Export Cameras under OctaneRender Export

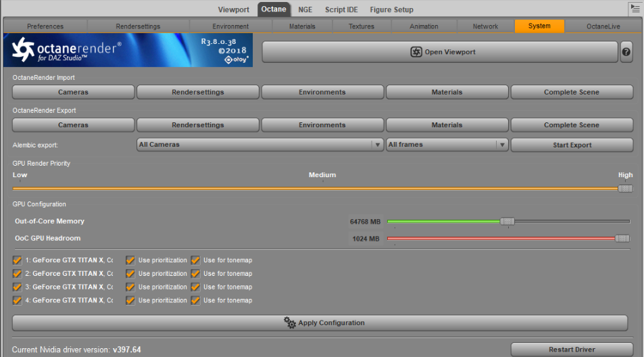(x=73, y=125)
